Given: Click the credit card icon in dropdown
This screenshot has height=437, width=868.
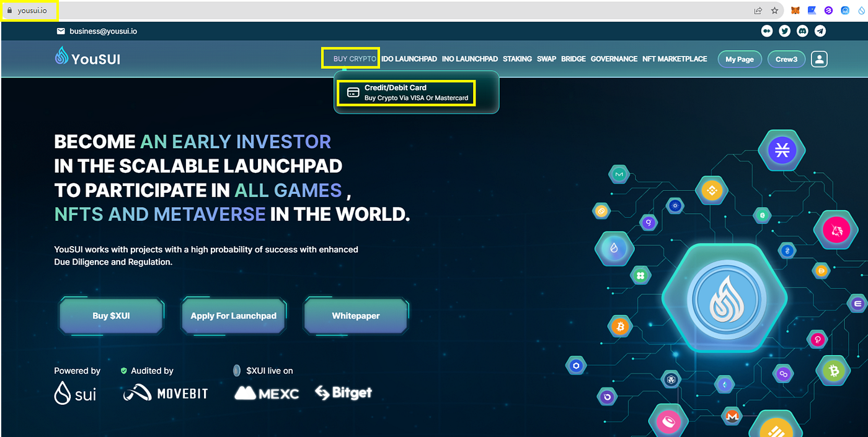Looking at the screenshot, I should click(353, 92).
